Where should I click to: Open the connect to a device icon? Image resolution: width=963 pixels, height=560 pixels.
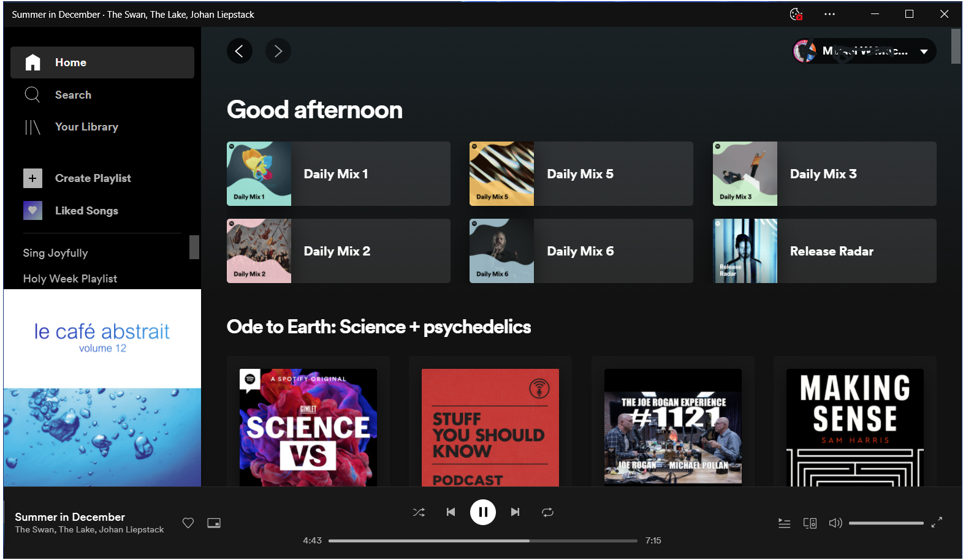point(810,523)
